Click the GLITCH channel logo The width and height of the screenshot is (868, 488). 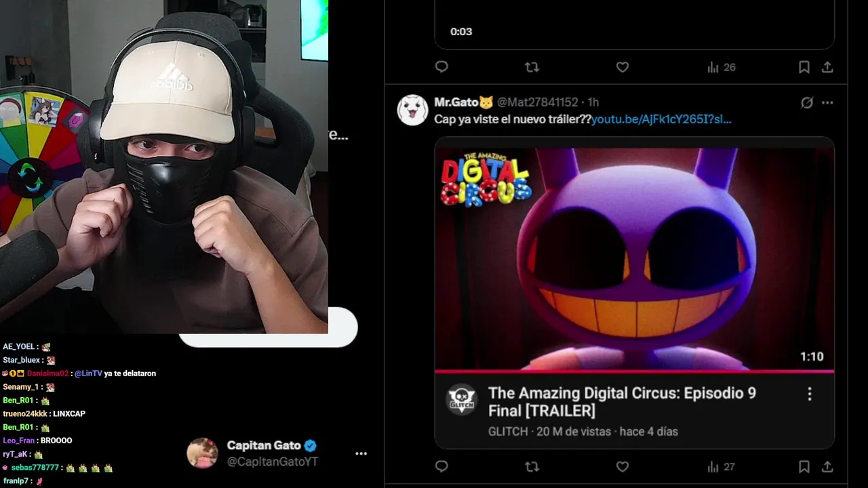click(461, 400)
